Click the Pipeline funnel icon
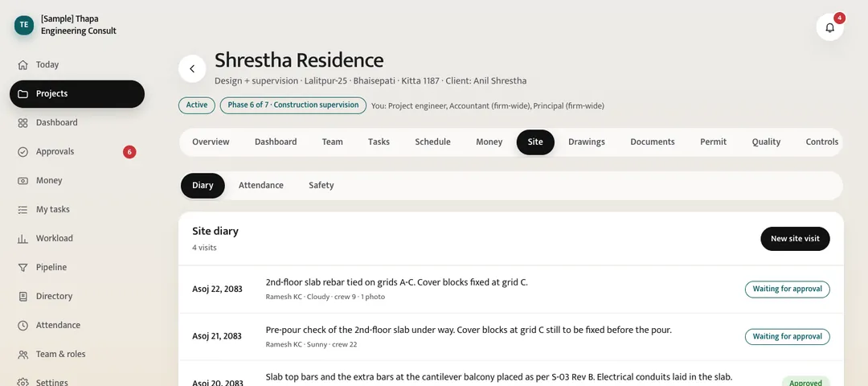The height and width of the screenshot is (386, 868). 23,268
